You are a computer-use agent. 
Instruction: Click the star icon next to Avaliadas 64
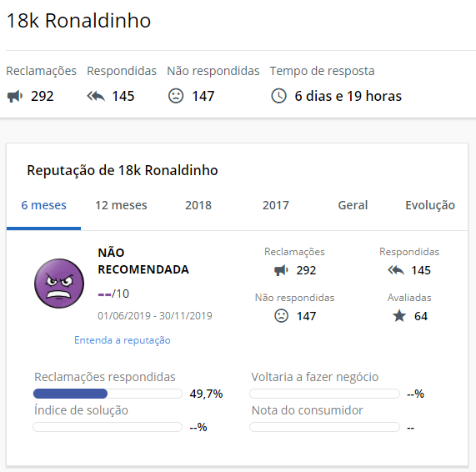point(399,316)
